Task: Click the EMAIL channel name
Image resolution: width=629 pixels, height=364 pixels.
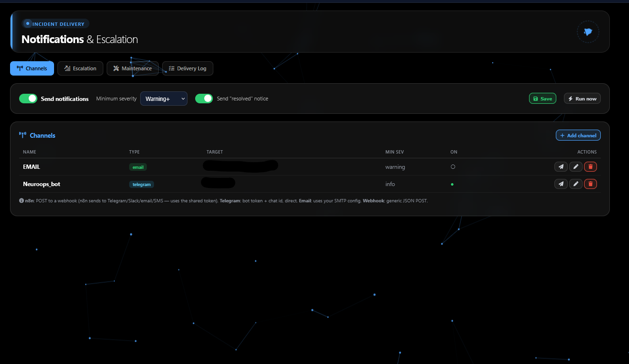Action: [32, 167]
